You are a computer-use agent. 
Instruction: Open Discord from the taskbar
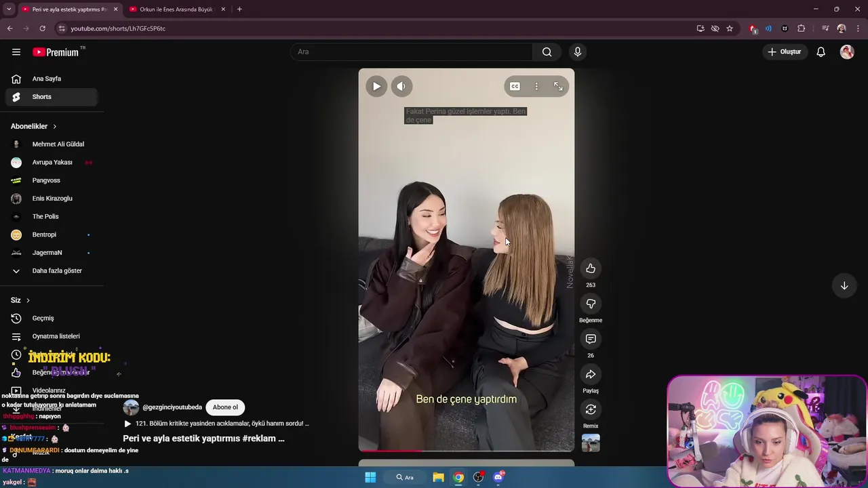point(498,477)
